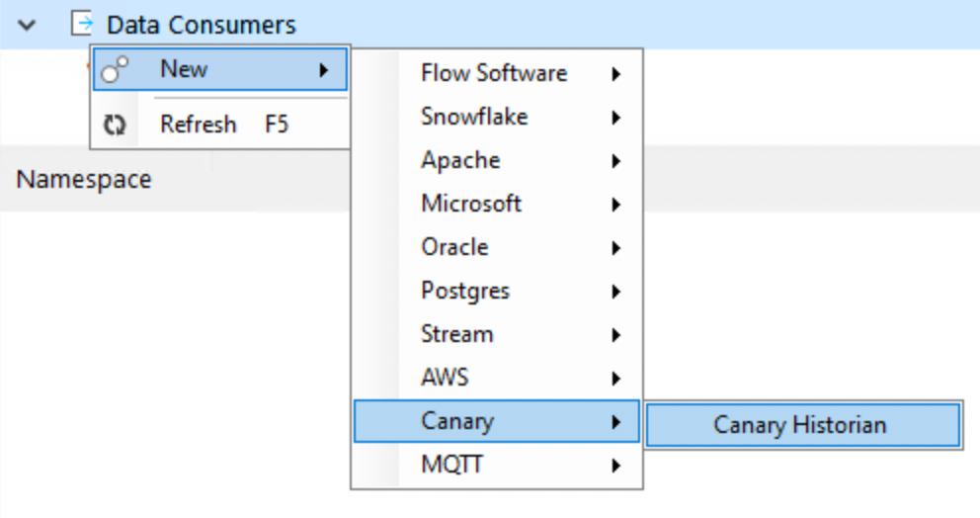The image size is (980, 518).
Task: Open the Snowflake submenu
Action: click(x=497, y=117)
